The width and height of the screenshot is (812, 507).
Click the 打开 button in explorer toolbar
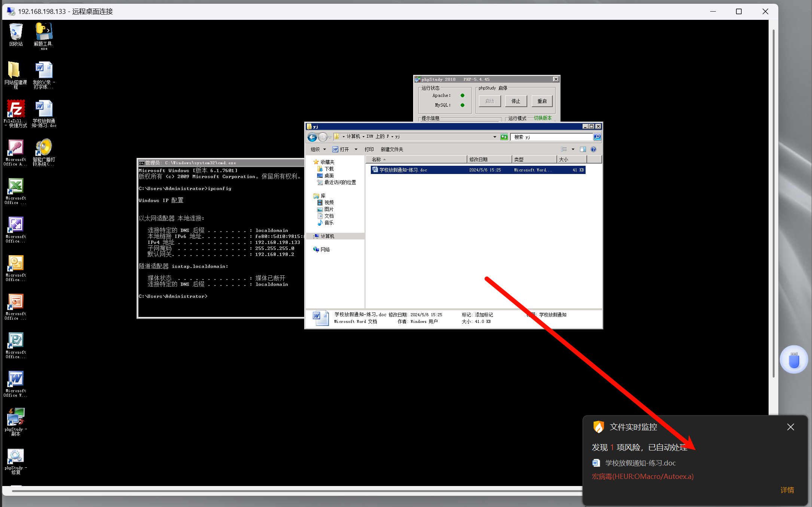pyautogui.click(x=341, y=149)
